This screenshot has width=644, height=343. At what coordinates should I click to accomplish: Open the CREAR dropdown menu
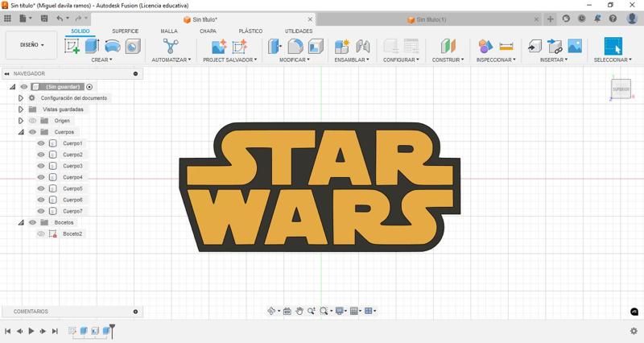[101, 60]
